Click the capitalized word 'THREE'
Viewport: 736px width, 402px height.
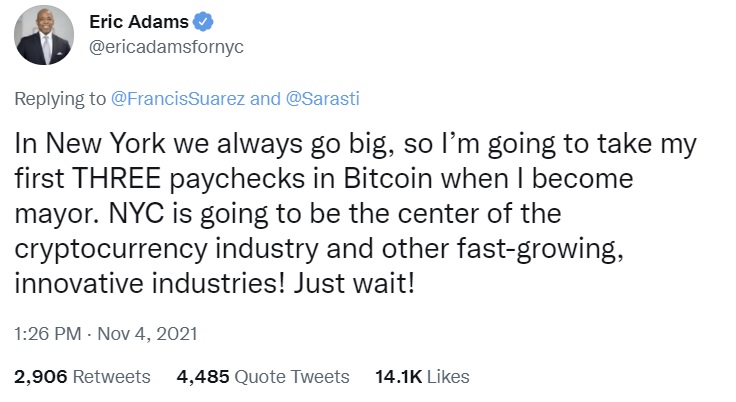(117, 178)
